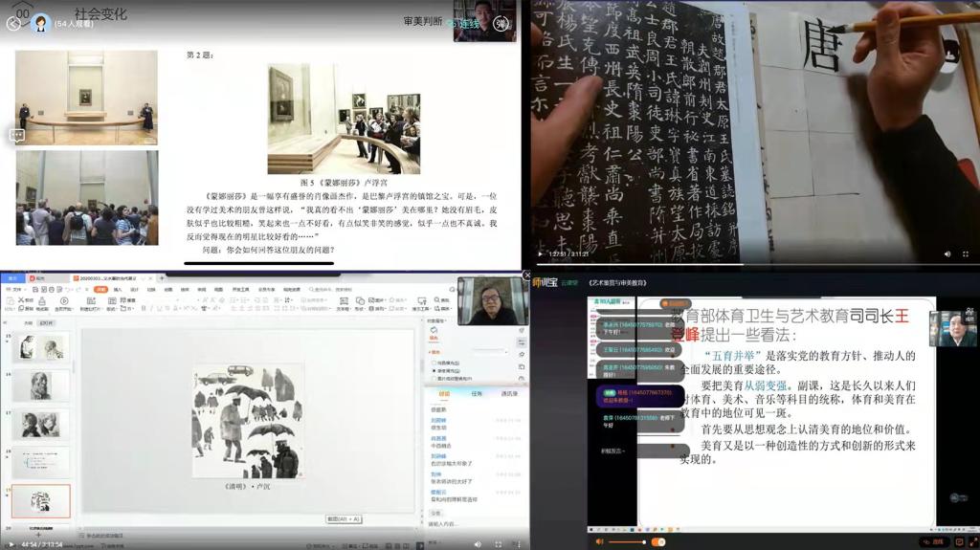Insert a 文本框 text box
The image size is (980, 550).
point(344,304)
